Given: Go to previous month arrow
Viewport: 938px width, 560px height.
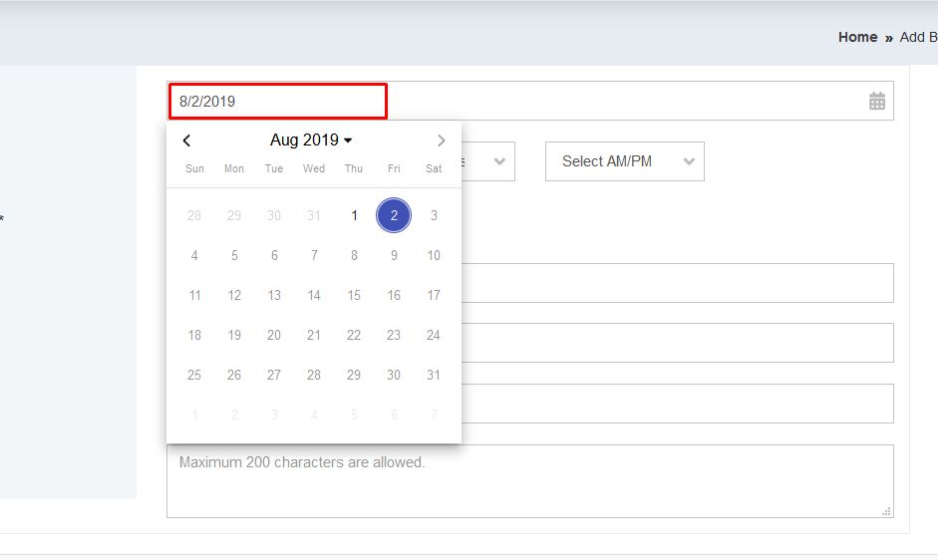Looking at the screenshot, I should click(186, 140).
